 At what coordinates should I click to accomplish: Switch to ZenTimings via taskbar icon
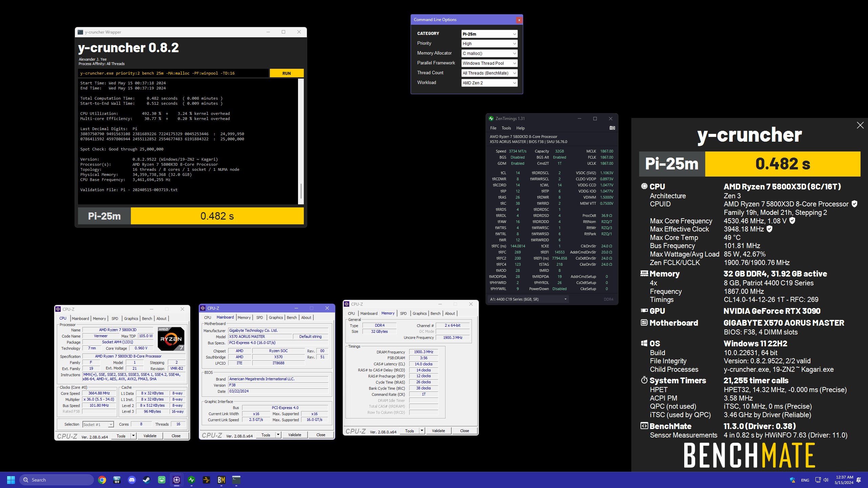[x=192, y=480]
